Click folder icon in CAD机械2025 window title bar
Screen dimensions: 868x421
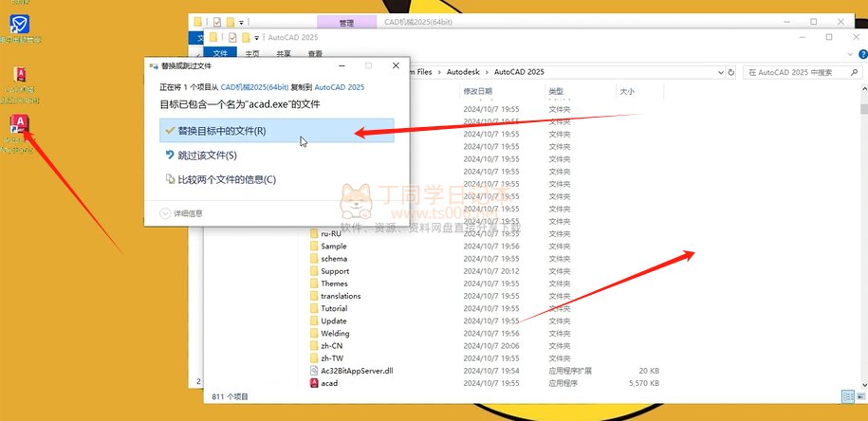coord(197,22)
